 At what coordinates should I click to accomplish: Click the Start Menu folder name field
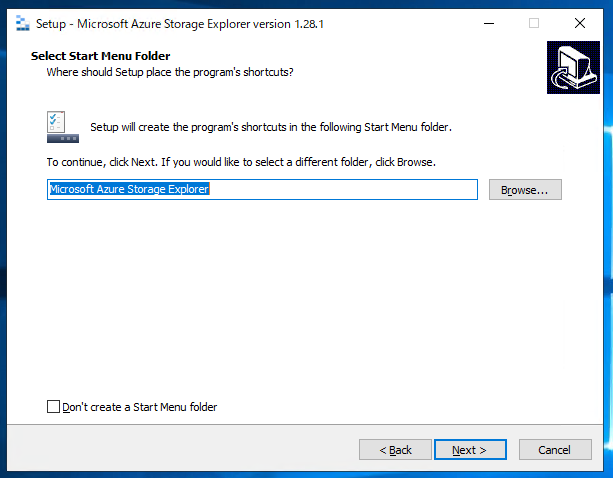tap(262, 190)
